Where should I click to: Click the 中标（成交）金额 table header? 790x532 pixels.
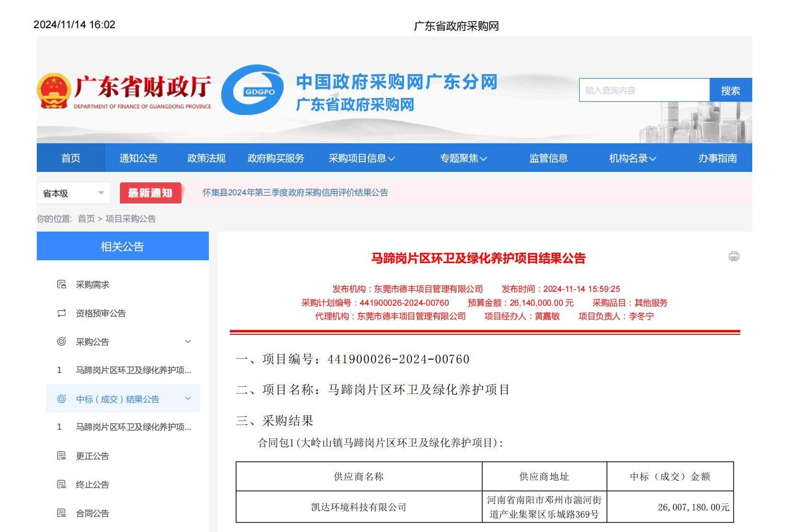click(x=670, y=476)
